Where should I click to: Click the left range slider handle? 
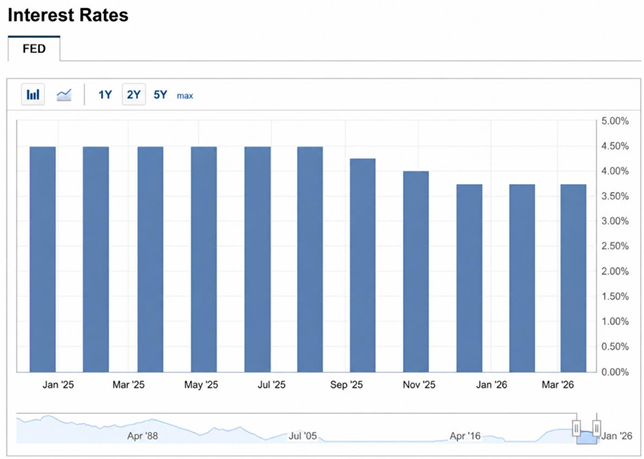coord(577,428)
